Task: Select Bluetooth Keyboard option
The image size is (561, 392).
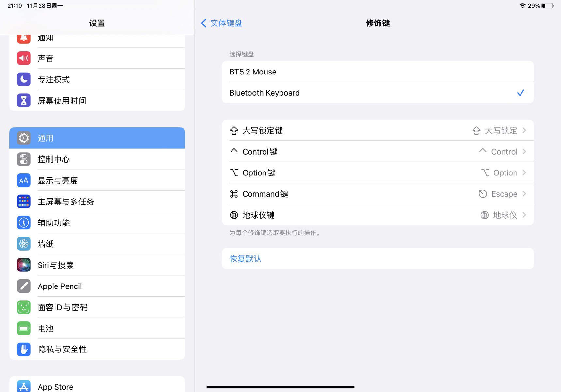Action: (x=377, y=93)
